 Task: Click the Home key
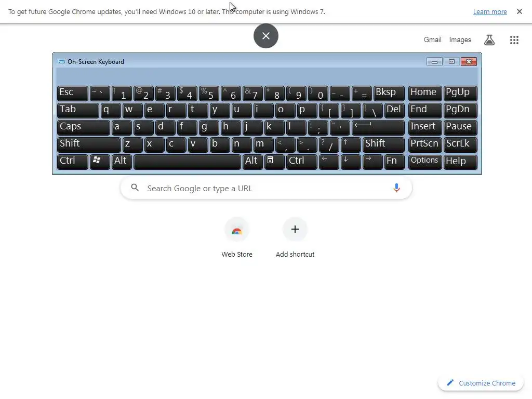pyautogui.click(x=425, y=93)
